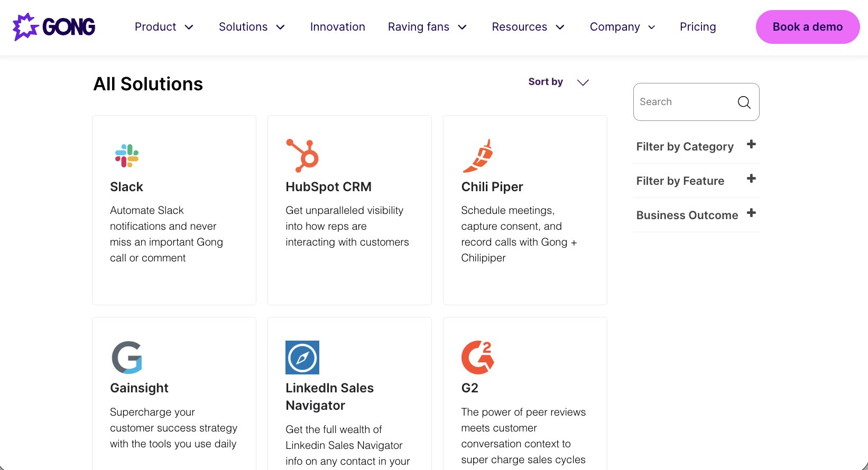Open the HubSpot CRM integration title
Image resolution: width=868 pixels, height=470 pixels.
click(x=329, y=187)
